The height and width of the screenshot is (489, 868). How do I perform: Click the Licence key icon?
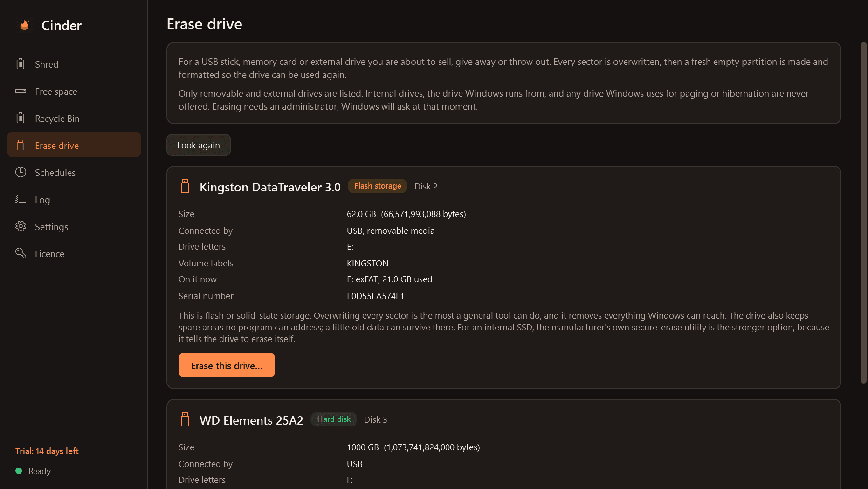pos(21,253)
